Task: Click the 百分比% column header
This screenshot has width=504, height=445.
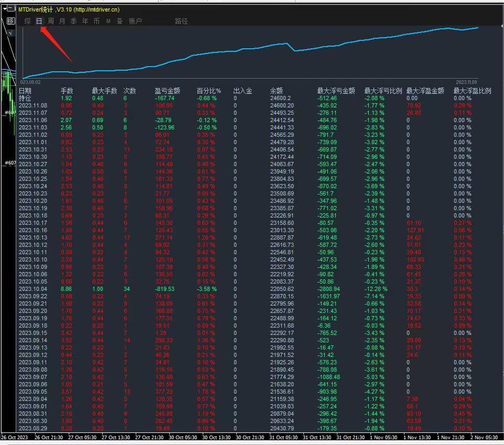Action: [209, 91]
